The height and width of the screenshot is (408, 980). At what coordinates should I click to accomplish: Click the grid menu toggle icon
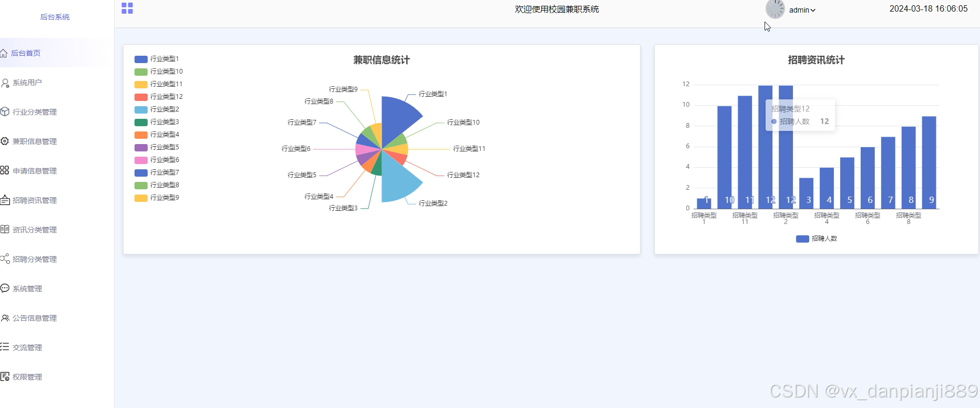[x=127, y=8]
